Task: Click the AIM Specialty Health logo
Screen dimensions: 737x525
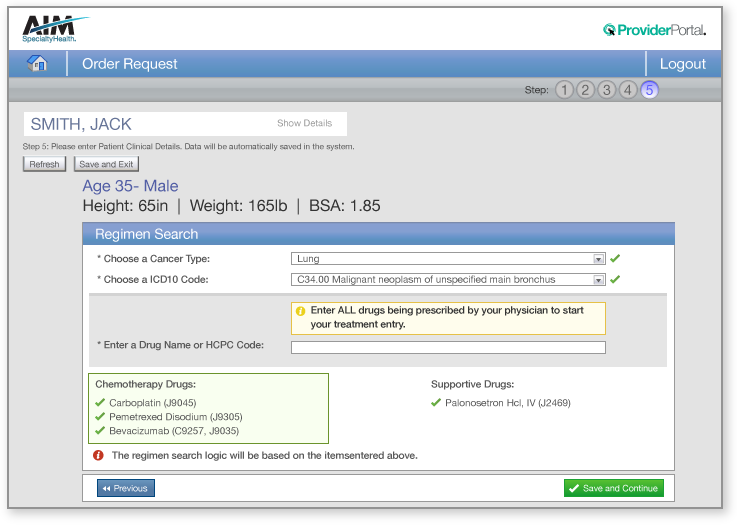Action: click(55, 29)
